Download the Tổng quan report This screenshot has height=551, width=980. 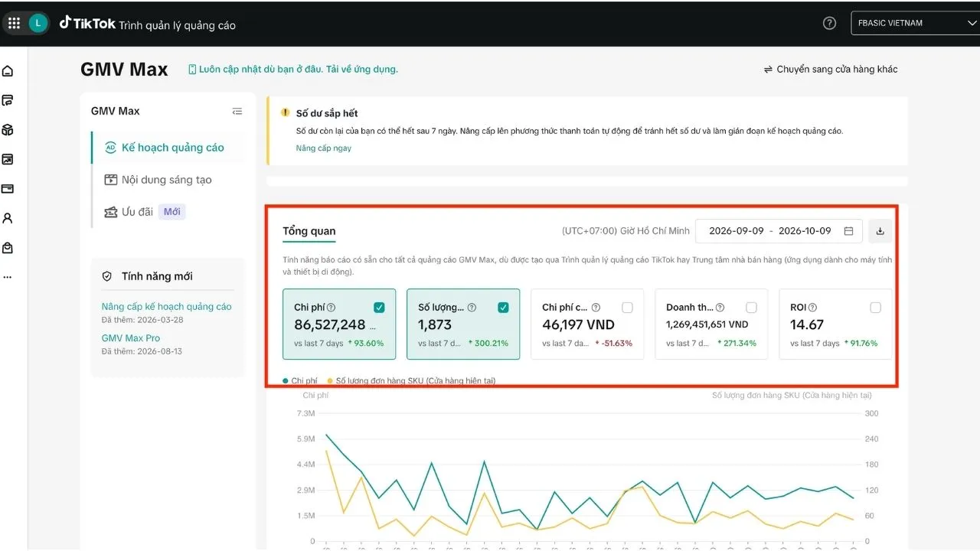pos(880,231)
